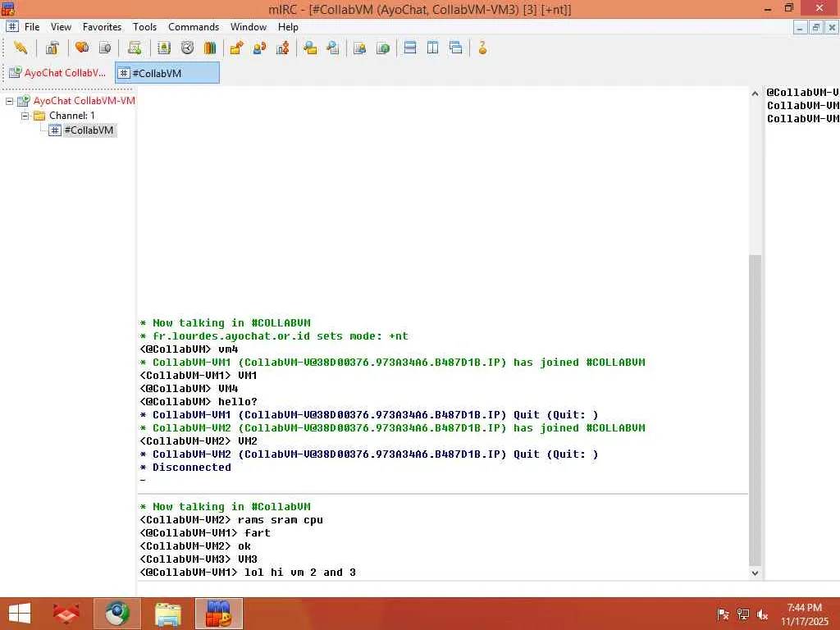Open the File menu
Screen dimensions: 840x630
[x=32, y=27]
